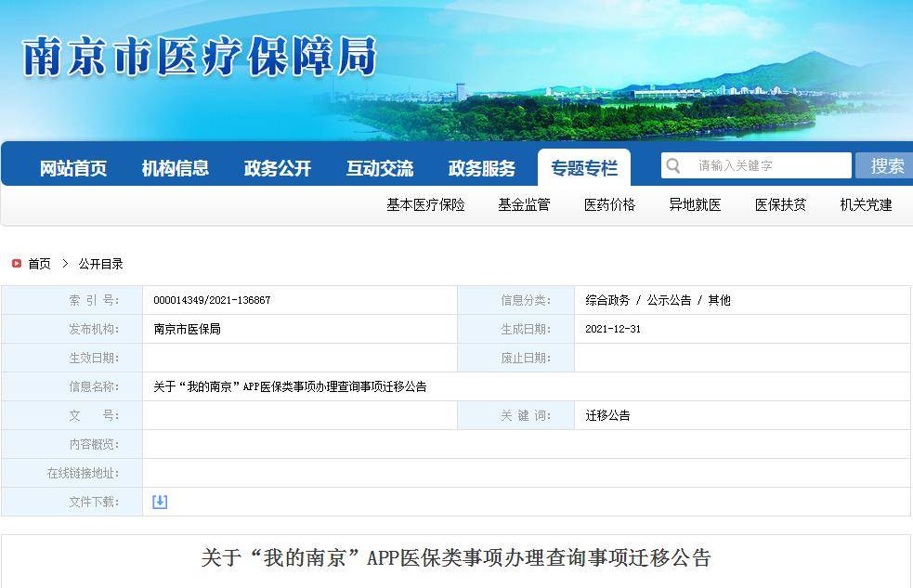Click the 搜索 button
This screenshot has width=913, height=588.
(886, 165)
